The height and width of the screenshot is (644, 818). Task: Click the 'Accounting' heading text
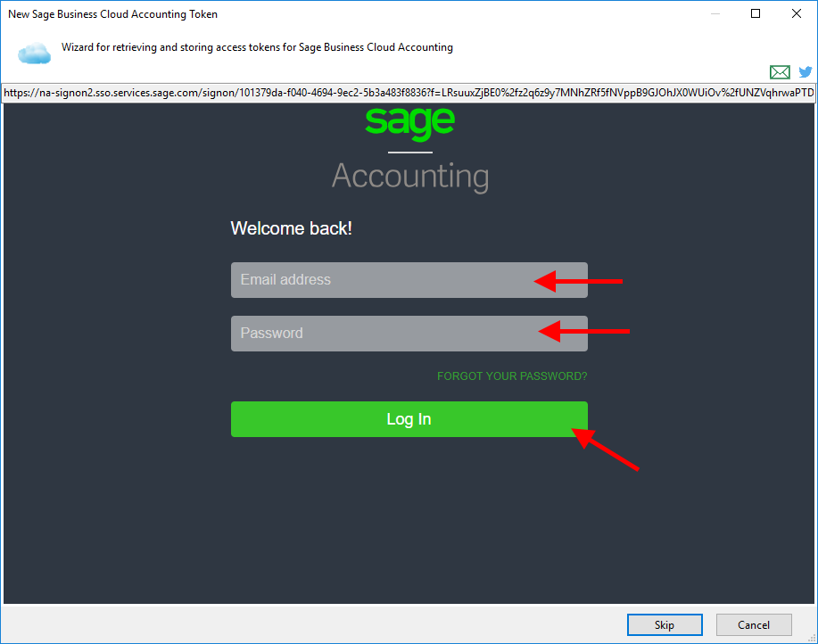(x=410, y=177)
